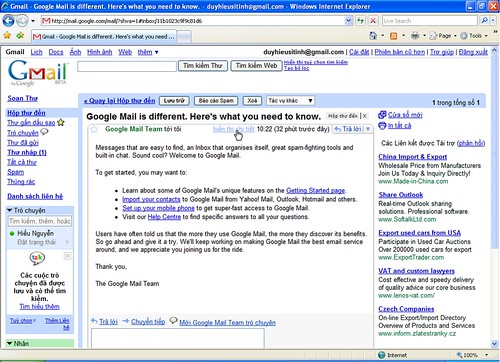Image resolution: width=500 pixels, height=362 pixels.
Task: Click the Stop loading red X icon
Action: click(373, 21)
